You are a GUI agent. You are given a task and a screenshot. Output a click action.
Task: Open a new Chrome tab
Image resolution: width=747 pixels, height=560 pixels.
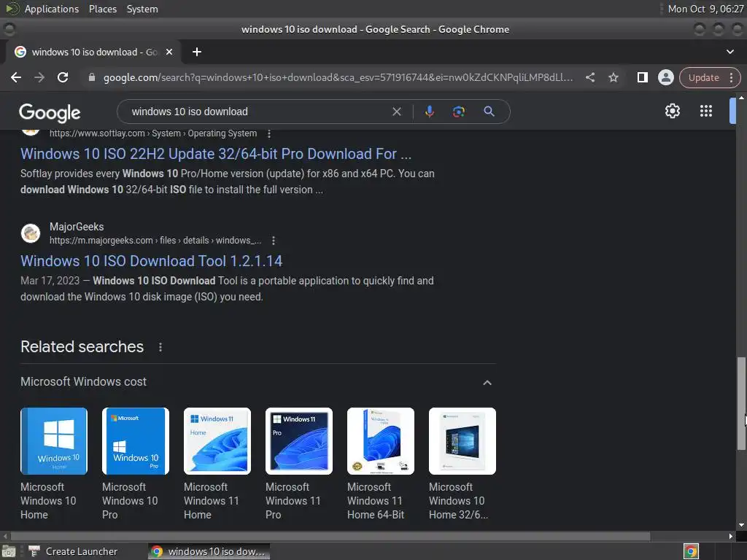pos(197,52)
